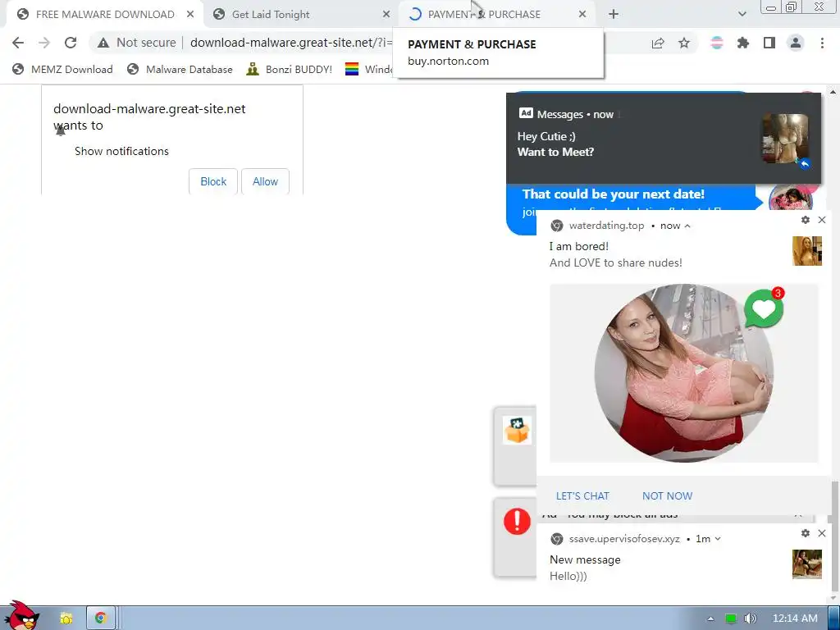This screenshot has width=840, height=630.
Task: Click the small waterdating.top avatar thumbnail
Action: pos(807,251)
